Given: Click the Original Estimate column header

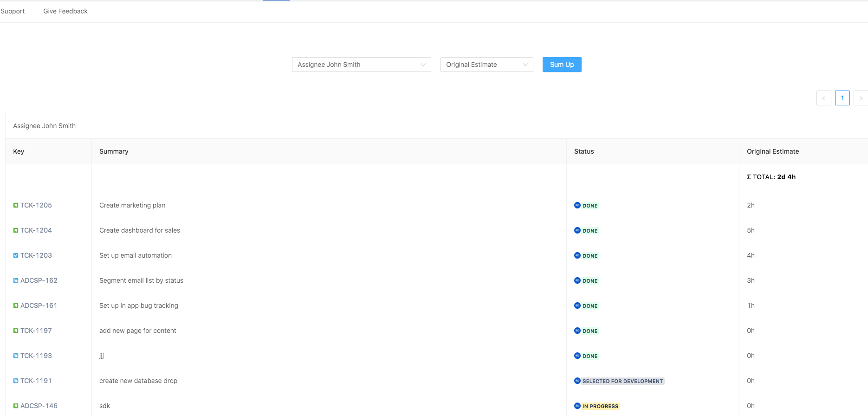Looking at the screenshot, I should (803, 151).
